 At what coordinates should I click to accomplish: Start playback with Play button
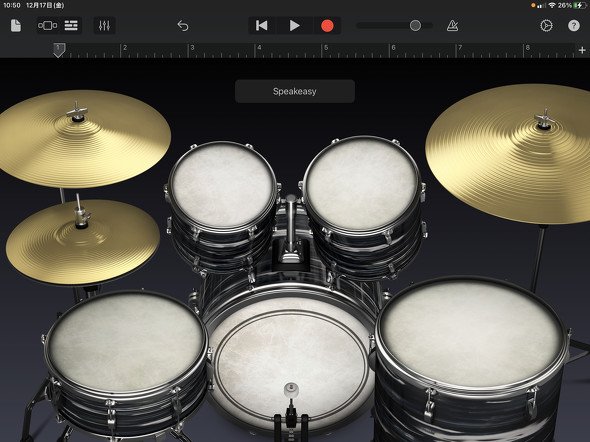coord(295,26)
